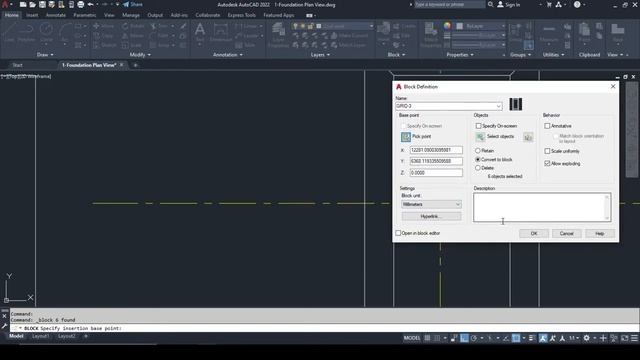This screenshot has width=640, height=360.
Task: Click the search magnifier icon in title bar
Action: 491,4
